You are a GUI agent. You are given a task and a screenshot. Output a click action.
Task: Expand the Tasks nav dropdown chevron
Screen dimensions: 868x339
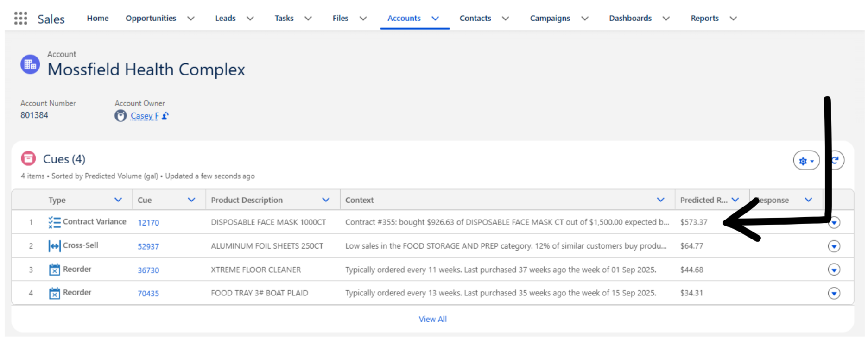click(308, 19)
